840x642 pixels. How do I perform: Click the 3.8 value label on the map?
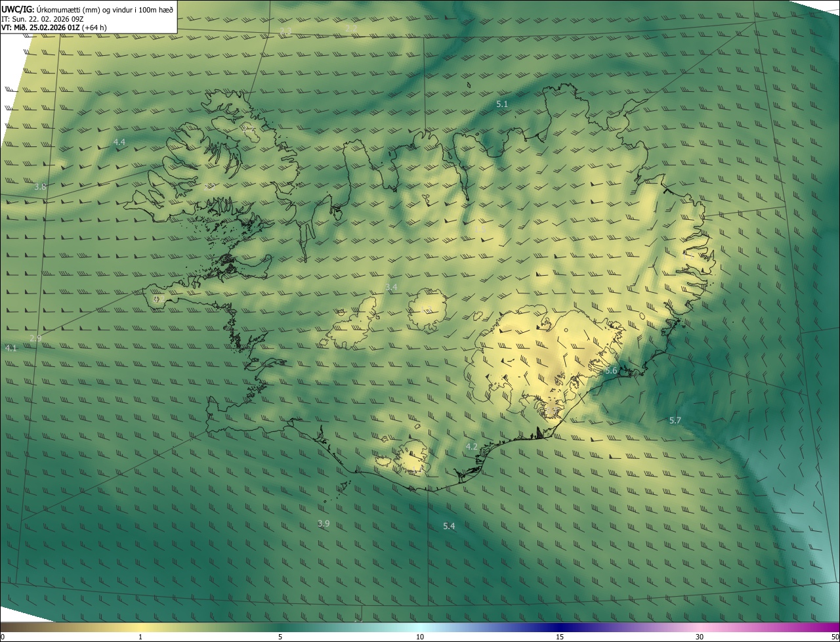tap(40, 186)
